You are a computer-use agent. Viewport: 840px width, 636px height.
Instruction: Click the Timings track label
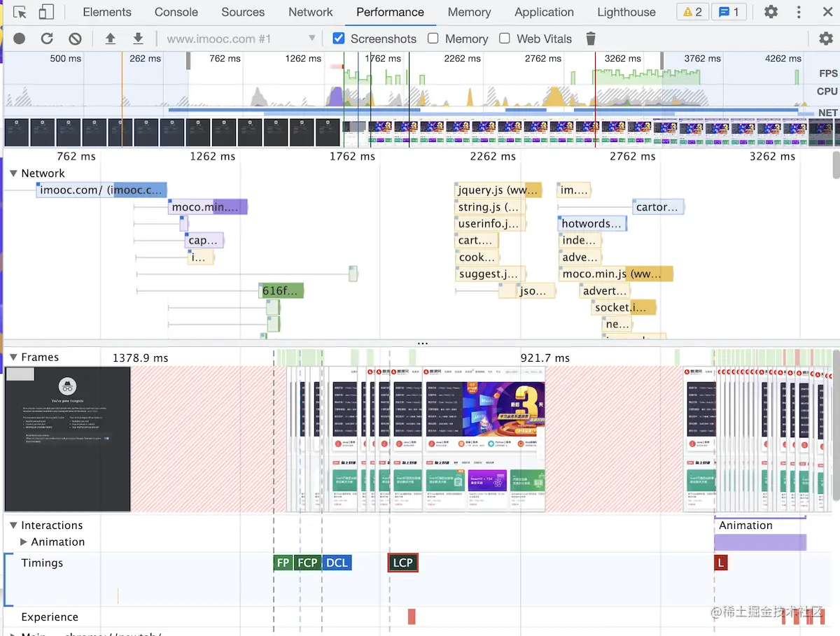[x=42, y=563]
